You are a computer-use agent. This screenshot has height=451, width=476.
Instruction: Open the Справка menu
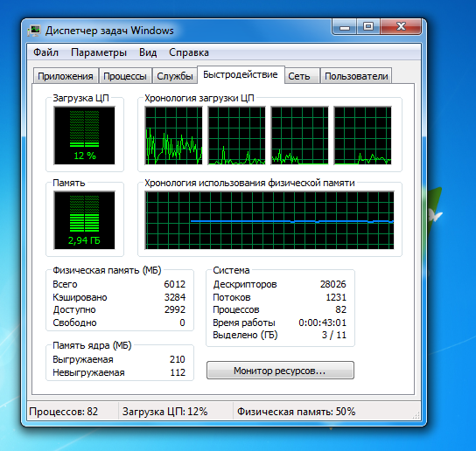coord(189,52)
